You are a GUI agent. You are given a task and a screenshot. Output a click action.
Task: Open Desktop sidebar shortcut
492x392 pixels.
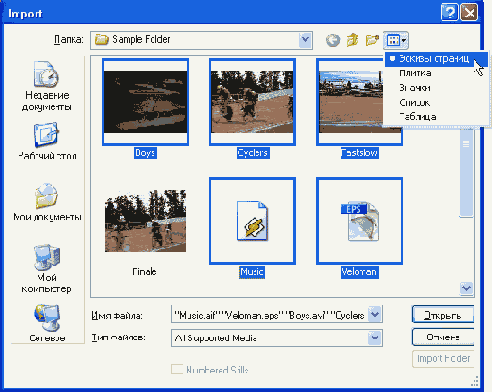(x=46, y=141)
